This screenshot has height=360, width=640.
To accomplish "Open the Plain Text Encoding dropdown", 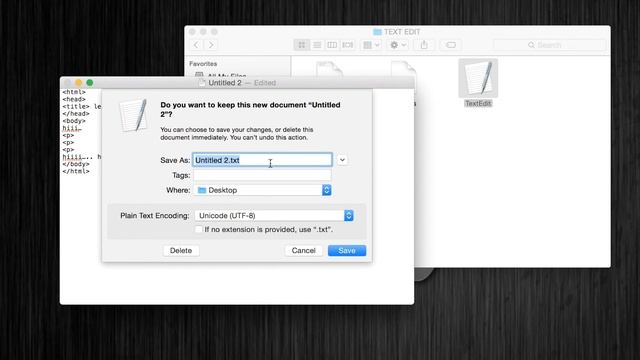I will [x=274, y=216].
